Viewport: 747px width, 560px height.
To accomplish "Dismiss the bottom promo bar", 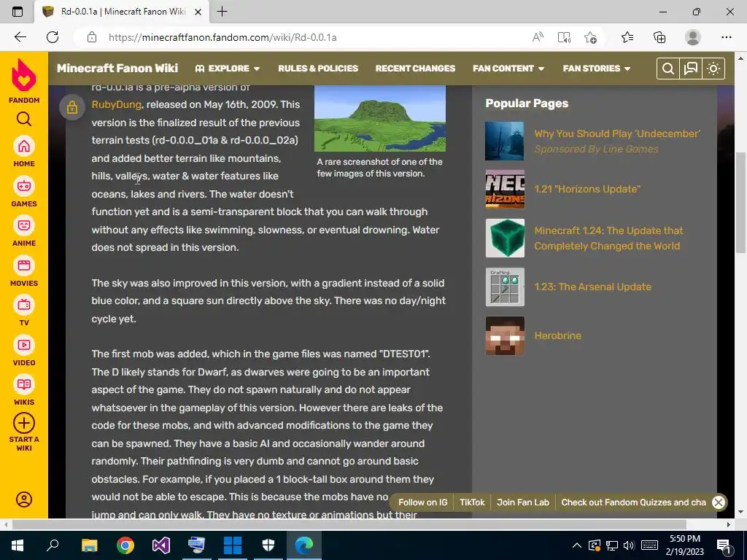I will click(x=719, y=502).
